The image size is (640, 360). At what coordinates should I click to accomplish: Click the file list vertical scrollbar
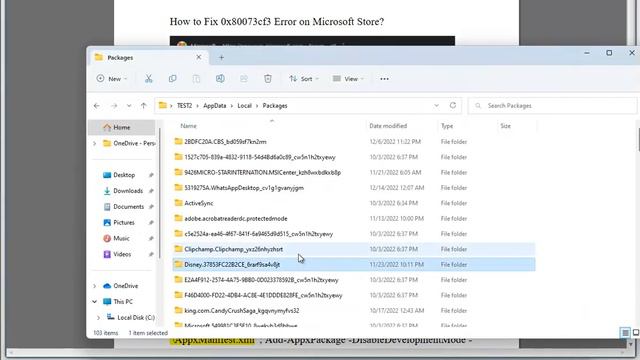pos(638,139)
